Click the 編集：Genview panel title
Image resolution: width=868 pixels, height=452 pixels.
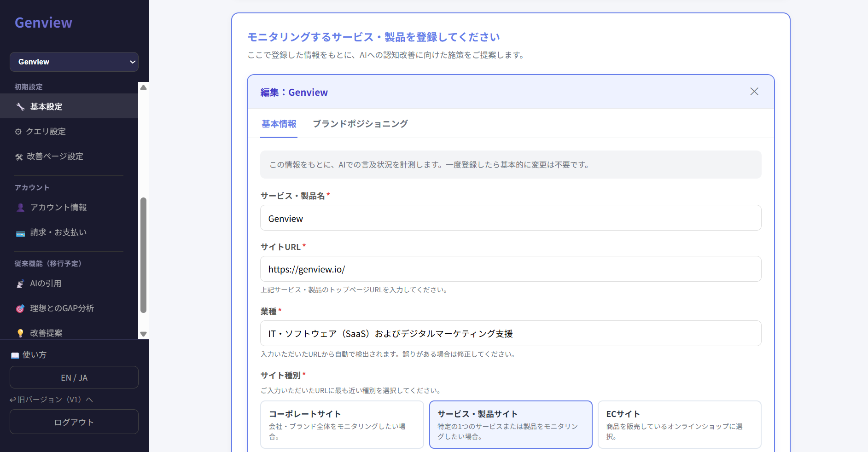(294, 92)
